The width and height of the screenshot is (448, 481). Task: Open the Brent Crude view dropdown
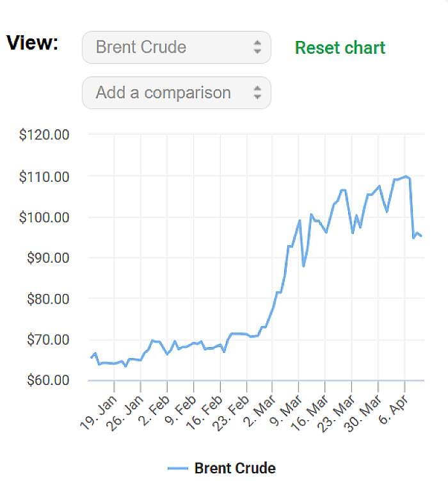176,47
